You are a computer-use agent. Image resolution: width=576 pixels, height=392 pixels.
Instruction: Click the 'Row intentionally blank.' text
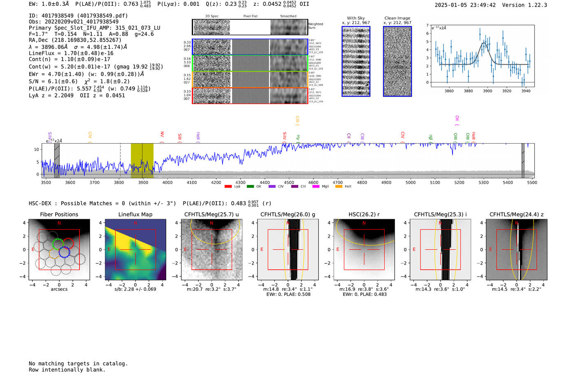(x=67, y=370)
